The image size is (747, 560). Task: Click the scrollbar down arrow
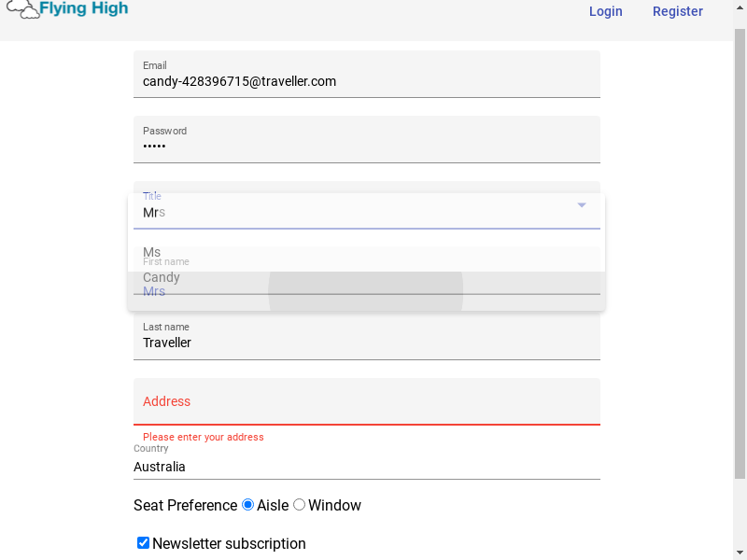(740, 553)
